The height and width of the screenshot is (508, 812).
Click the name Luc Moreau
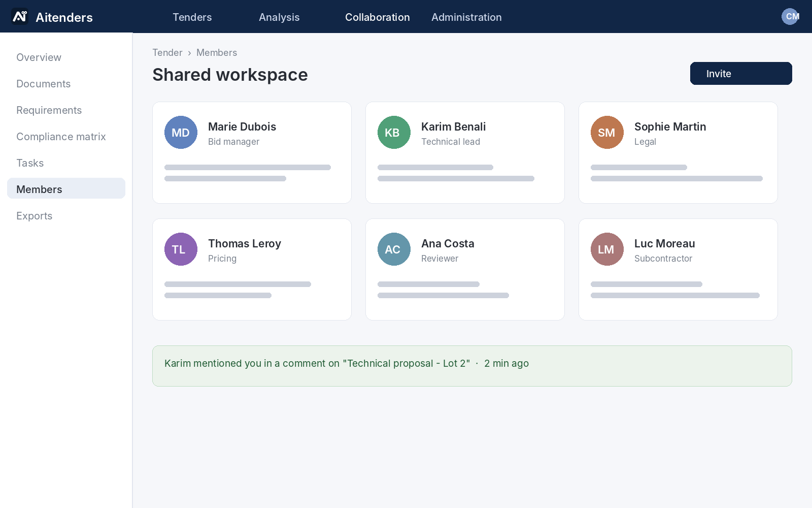(665, 243)
